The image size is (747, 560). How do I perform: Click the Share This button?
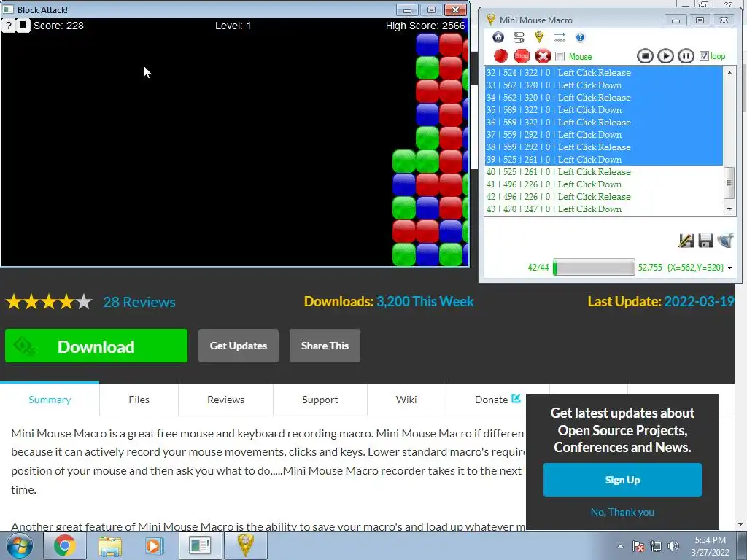(325, 346)
